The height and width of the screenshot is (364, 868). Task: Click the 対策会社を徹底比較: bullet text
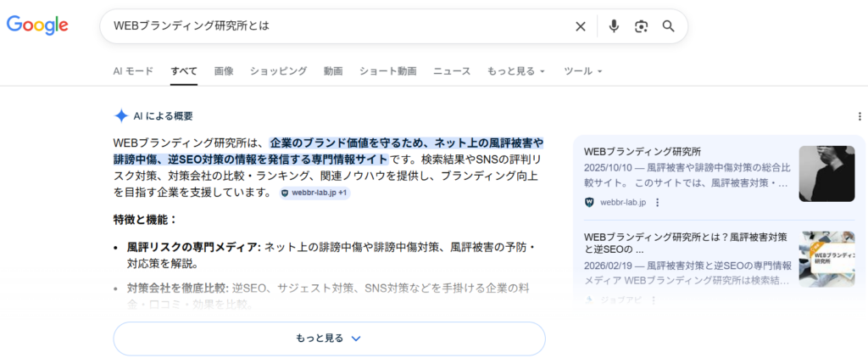coord(178,288)
